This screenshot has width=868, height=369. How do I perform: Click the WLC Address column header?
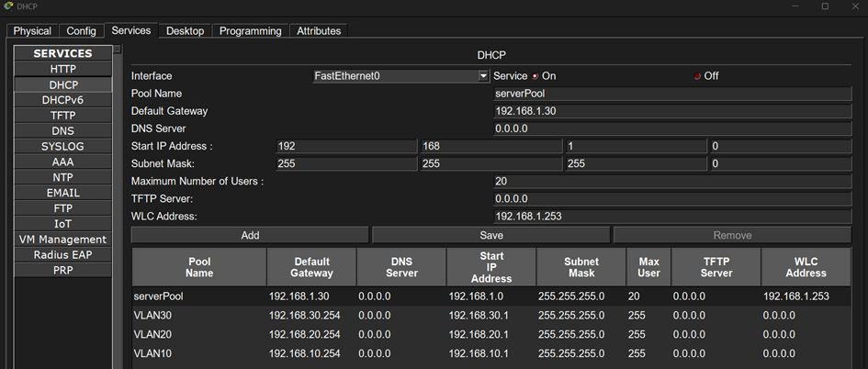pyautogui.click(x=806, y=267)
